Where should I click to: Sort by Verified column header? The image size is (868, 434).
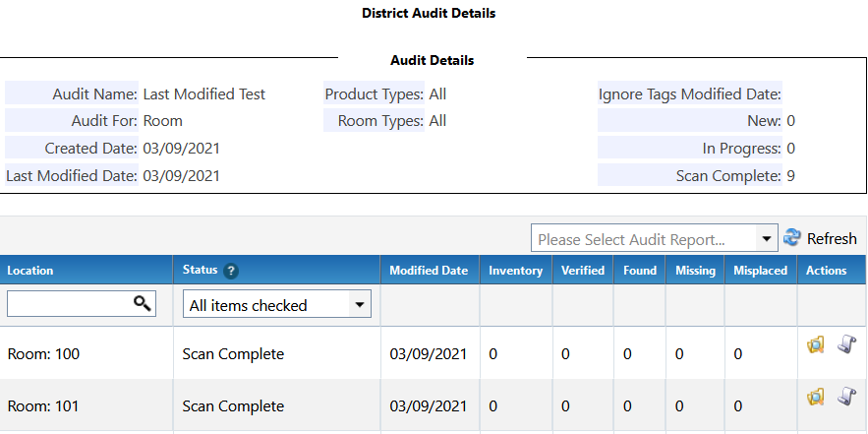point(582,271)
